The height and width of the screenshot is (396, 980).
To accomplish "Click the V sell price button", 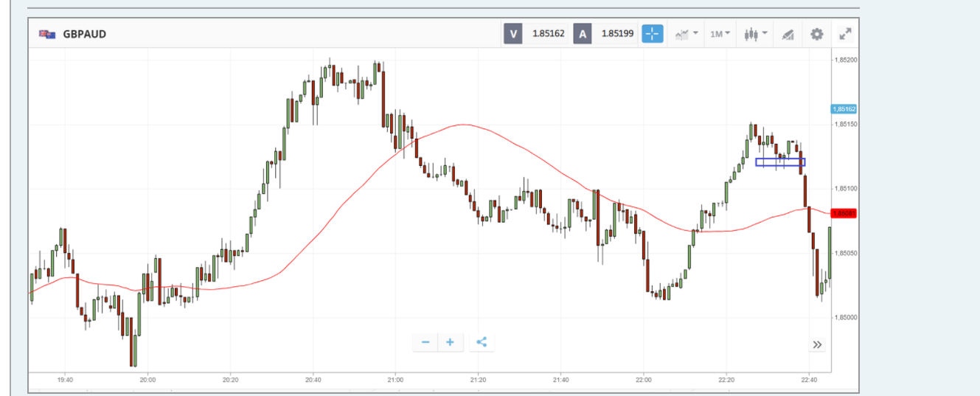I will click(513, 34).
